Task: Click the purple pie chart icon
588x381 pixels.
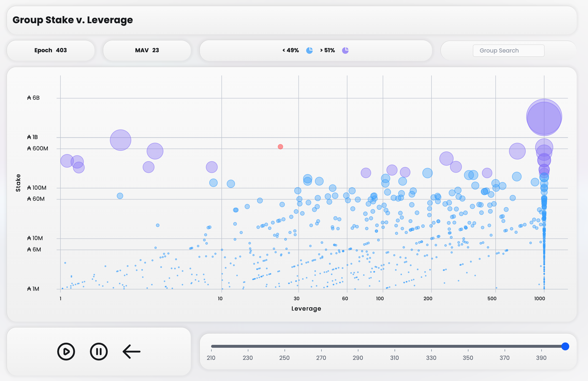Action: [x=345, y=50]
